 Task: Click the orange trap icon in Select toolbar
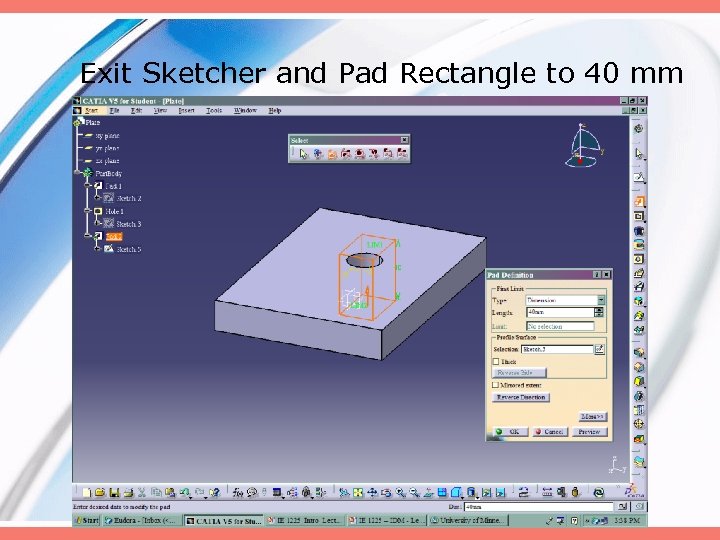coord(332,154)
